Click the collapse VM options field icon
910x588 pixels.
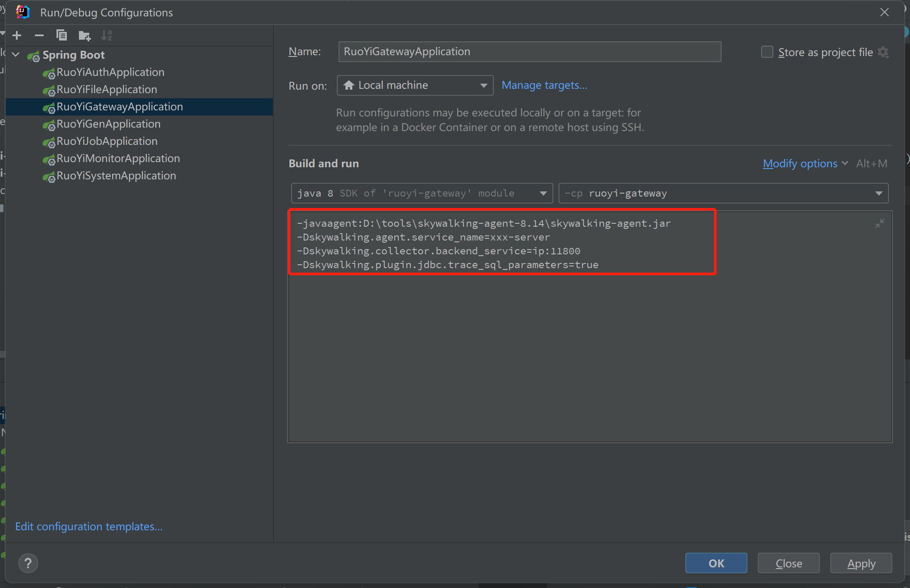coord(879,223)
